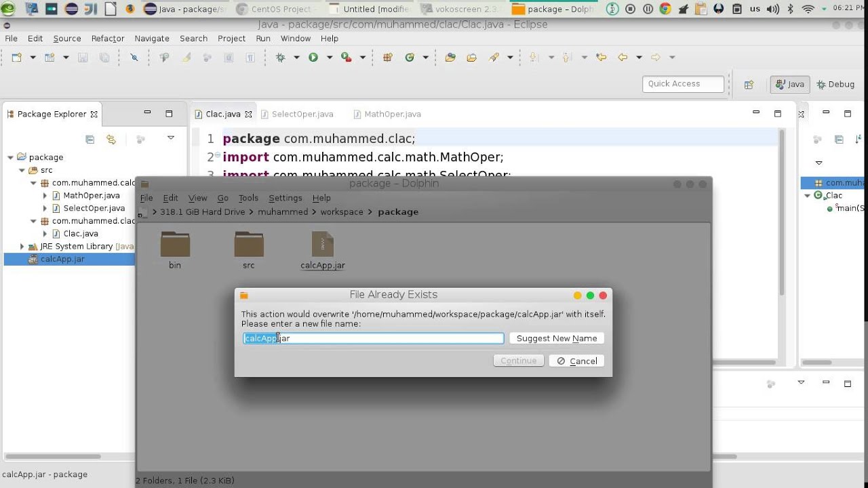Toggle Link with Editor in Package Explorer
The image size is (868, 488).
coord(111,139)
